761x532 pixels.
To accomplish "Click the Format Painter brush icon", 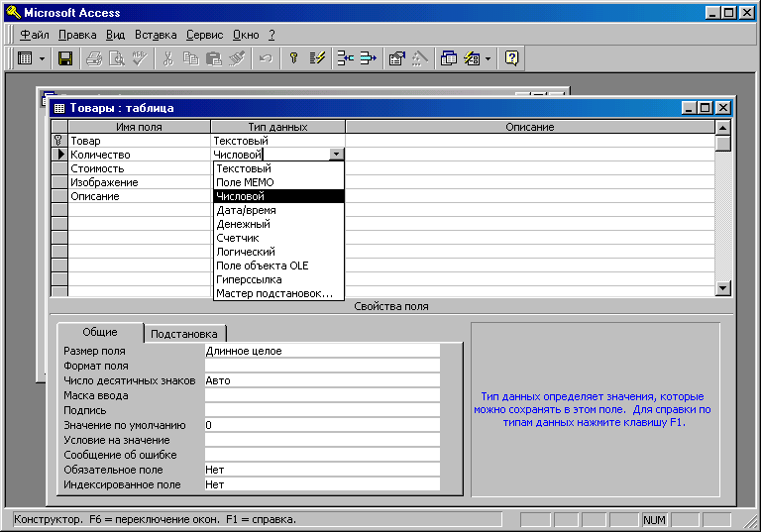I will (x=237, y=58).
